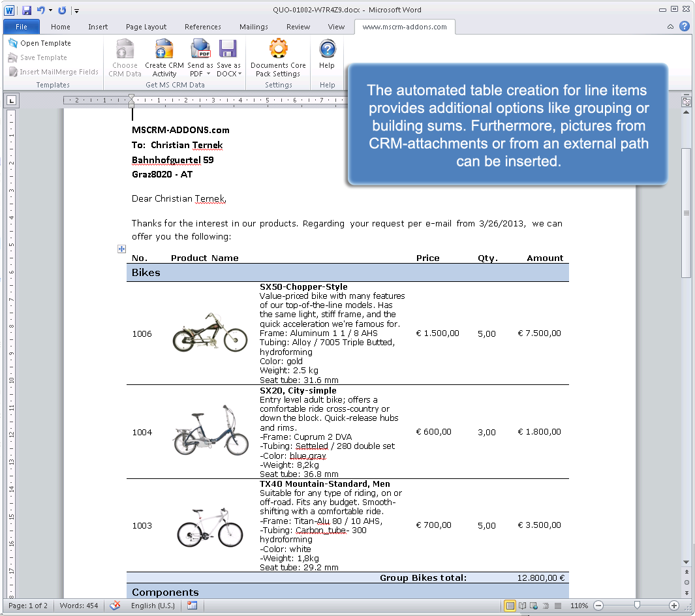The height and width of the screenshot is (616, 695).
Task: Switch to Draft view
Action: 558,606
